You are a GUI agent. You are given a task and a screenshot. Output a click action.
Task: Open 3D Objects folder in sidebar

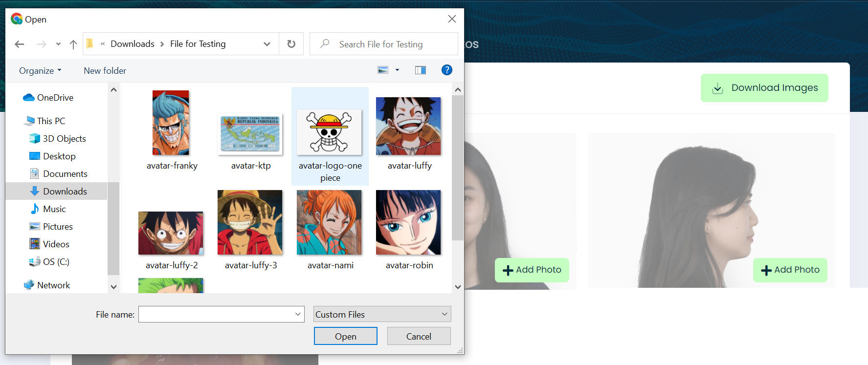[64, 139]
